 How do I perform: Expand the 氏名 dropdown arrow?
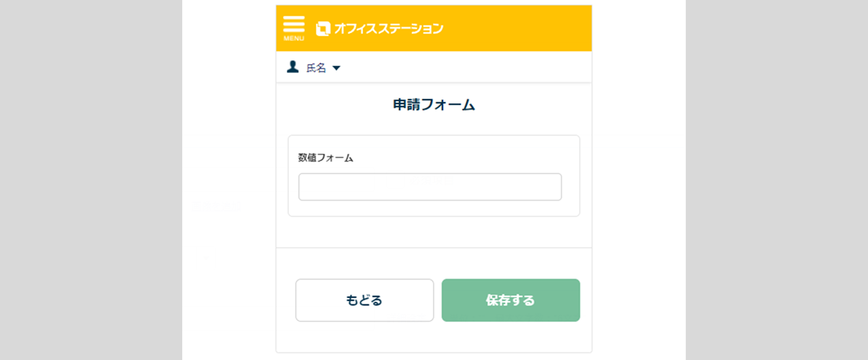click(x=336, y=68)
